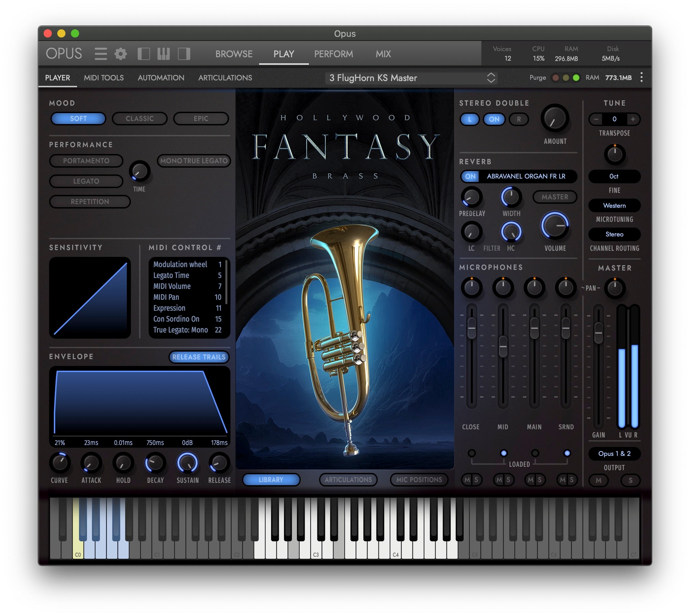Click the RELEASE TRAILS button
This screenshot has width=690, height=616.
click(199, 357)
